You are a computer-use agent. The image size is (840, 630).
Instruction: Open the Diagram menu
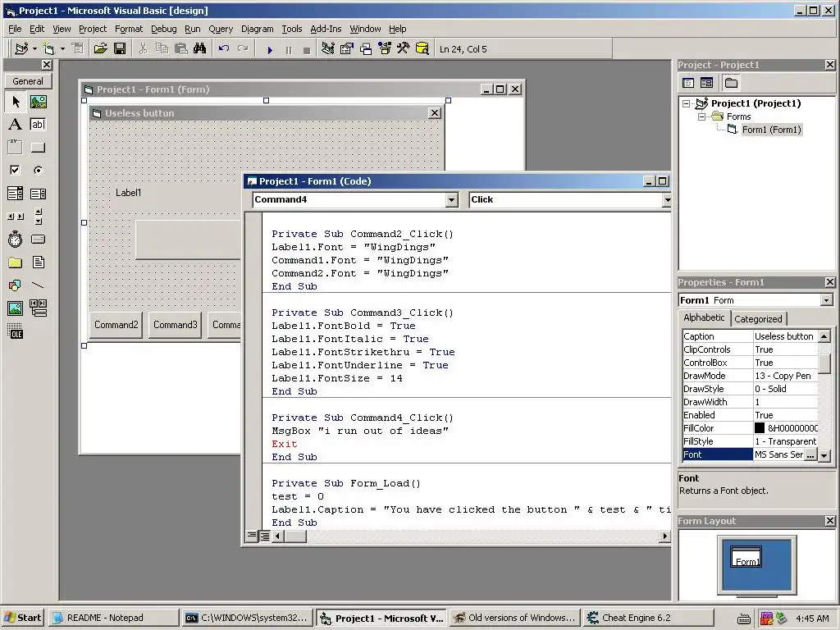pyautogui.click(x=257, y=29)
